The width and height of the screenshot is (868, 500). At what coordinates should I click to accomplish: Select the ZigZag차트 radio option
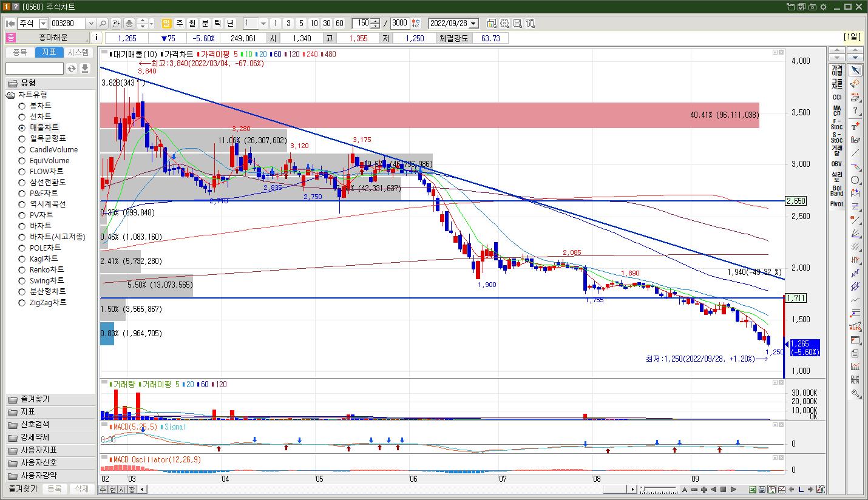(22, 302)
